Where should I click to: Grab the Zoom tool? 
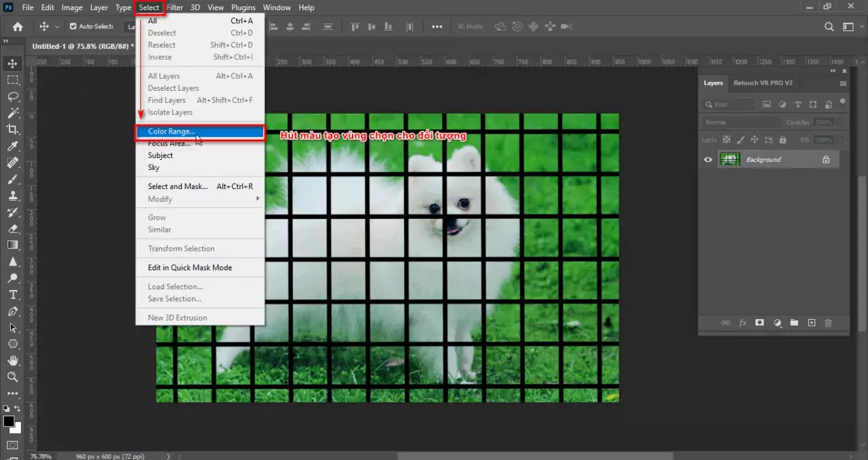coord(12,377)
